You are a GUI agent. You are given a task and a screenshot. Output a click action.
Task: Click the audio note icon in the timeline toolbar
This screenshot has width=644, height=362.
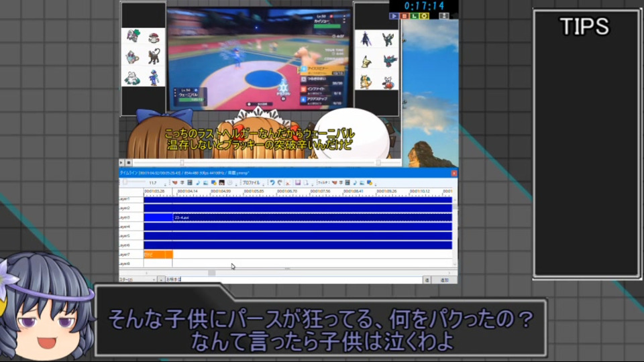pyautogui.click(x=197, y=182)
